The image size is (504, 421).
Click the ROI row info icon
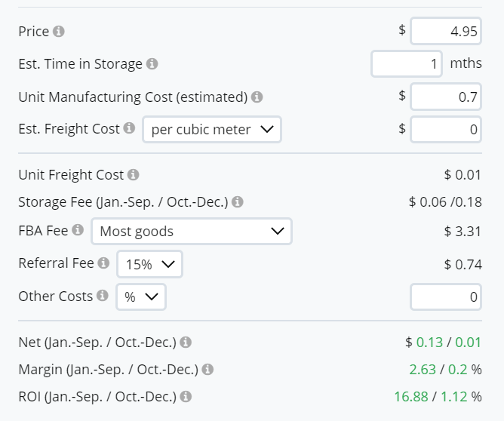pyautogui.click(x=186, y=396)
